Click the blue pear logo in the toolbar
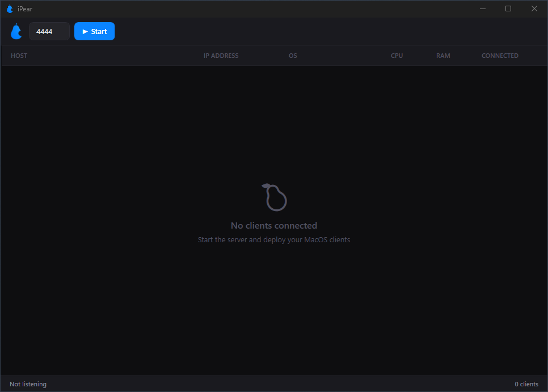The image size is (548, 392). (16, 31)
